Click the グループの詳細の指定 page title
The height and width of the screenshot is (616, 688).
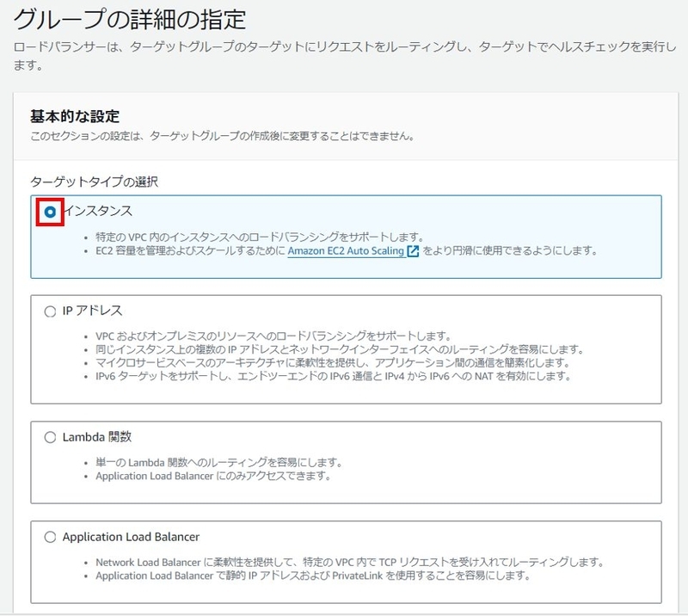pyautogui.click(x=130, y=19)
